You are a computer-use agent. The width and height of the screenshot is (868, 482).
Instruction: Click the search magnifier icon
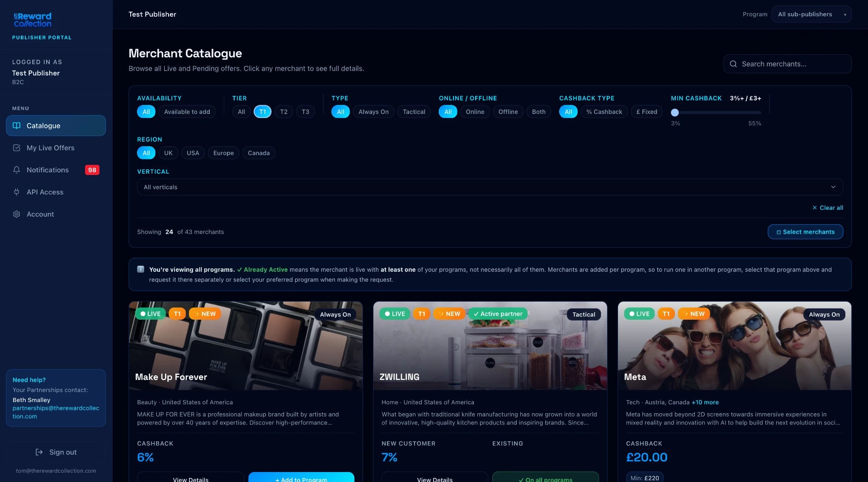pos(733,64)
